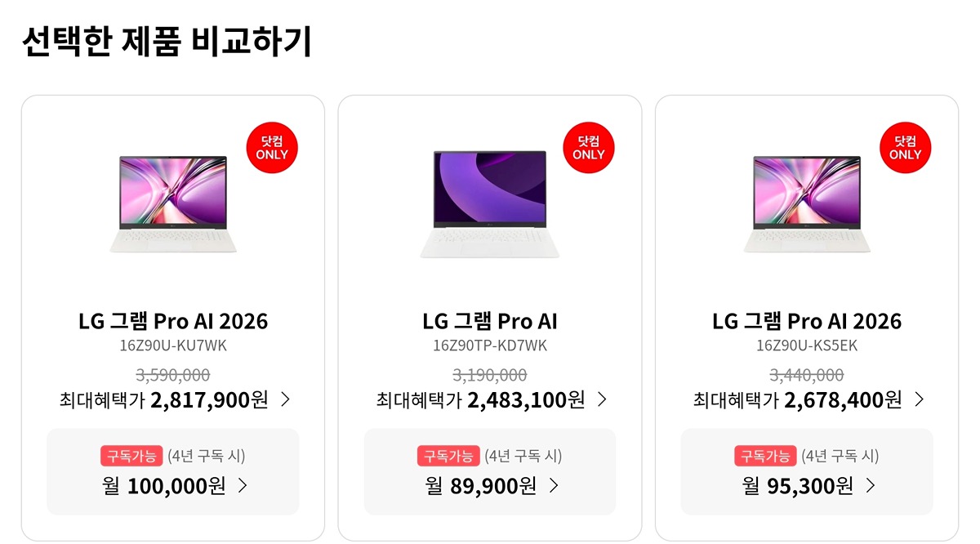
Task: Select the 최대혜택가 2,678,400원 price
Action: pos(797,399)
